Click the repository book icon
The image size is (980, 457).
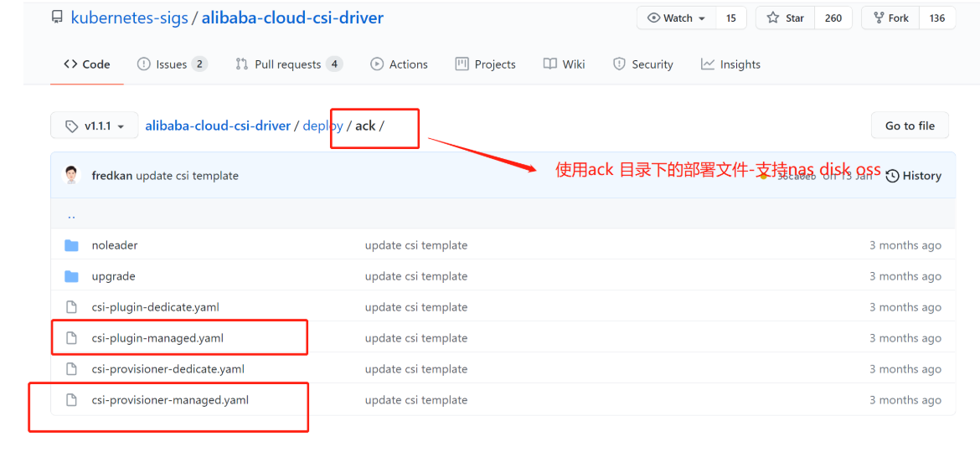pyautogui.click(x=57, y=18)
